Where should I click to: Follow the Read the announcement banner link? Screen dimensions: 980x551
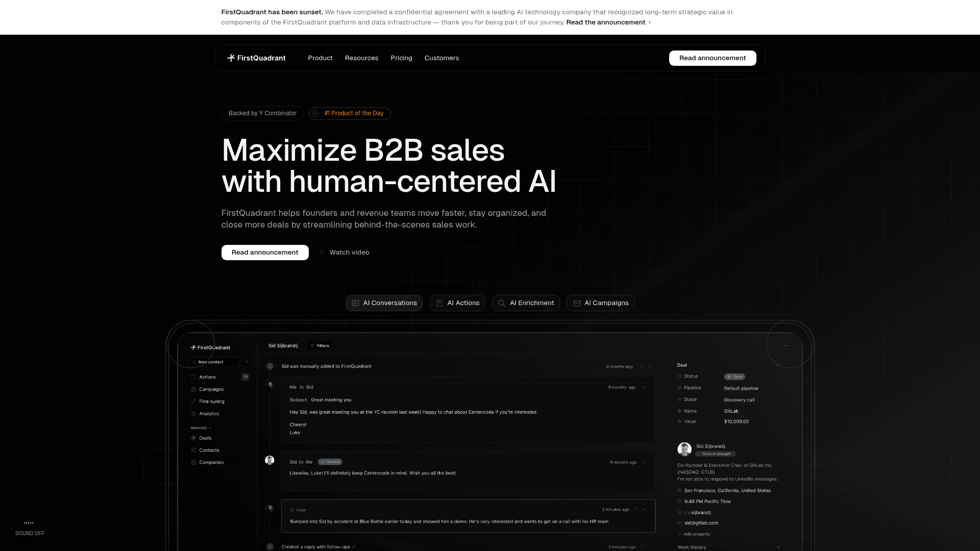(608, 22)
